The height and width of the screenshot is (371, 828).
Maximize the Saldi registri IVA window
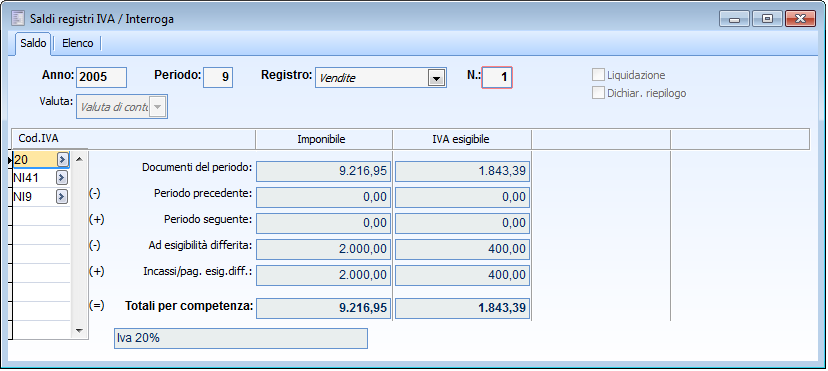[767, 19]
